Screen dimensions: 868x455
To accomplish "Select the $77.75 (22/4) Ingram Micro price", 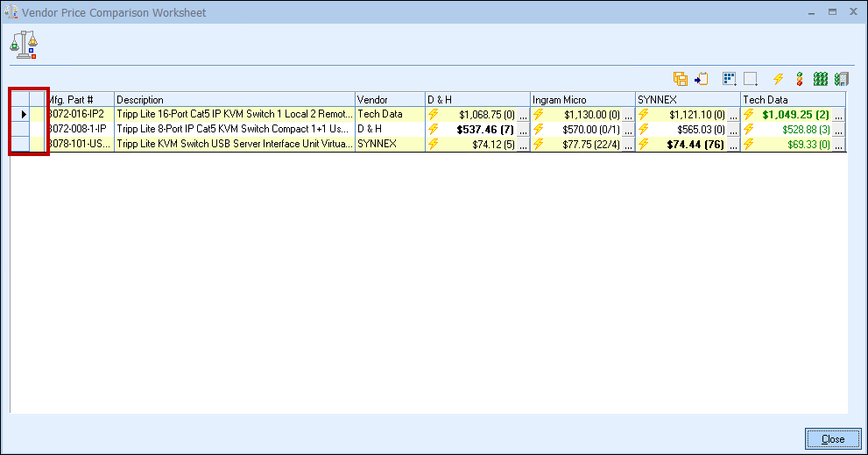I will [591, 145].
